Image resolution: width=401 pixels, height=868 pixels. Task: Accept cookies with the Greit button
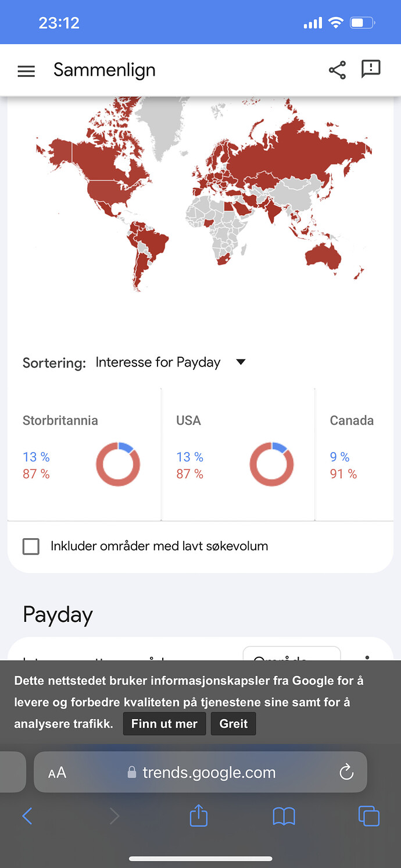234,724
